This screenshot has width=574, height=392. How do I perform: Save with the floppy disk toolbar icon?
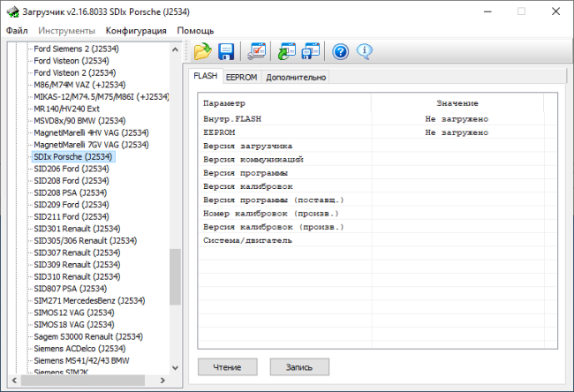click(x=226, y=51)
